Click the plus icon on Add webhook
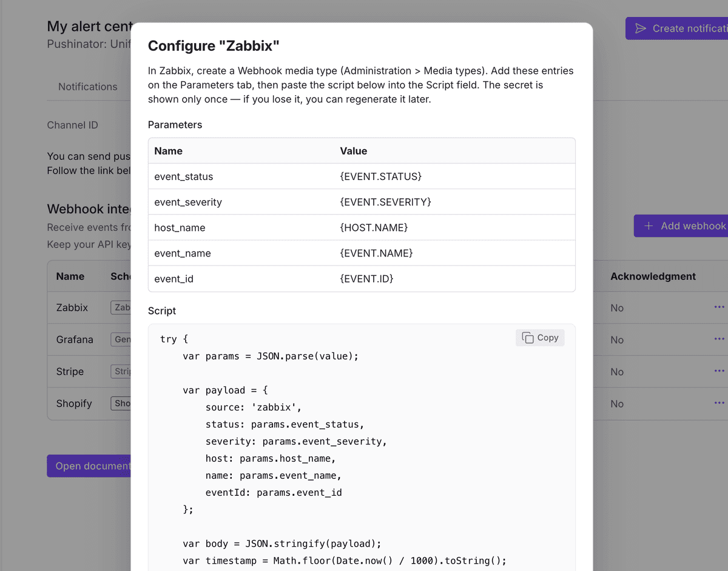Image resolution: width=728 pixels, height=571 pixels. pyautogui.click(x=649, y=225)
